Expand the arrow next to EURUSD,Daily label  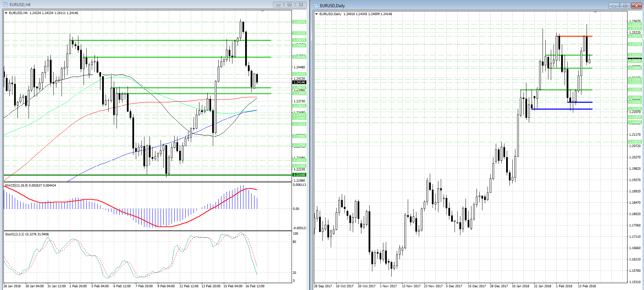[x=316, y=14]
